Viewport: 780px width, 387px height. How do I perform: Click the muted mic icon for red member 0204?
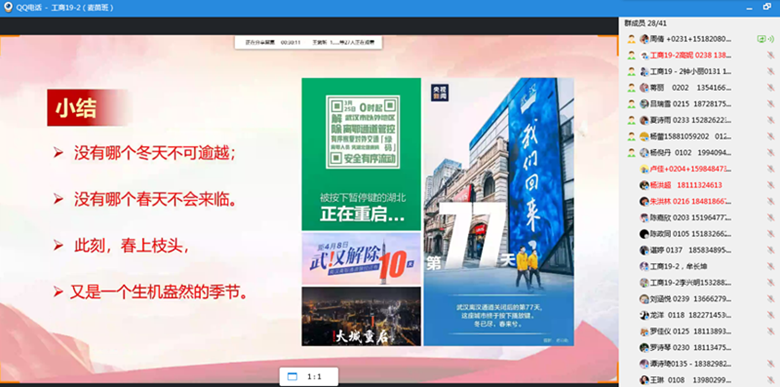click(x=771, y=169)
